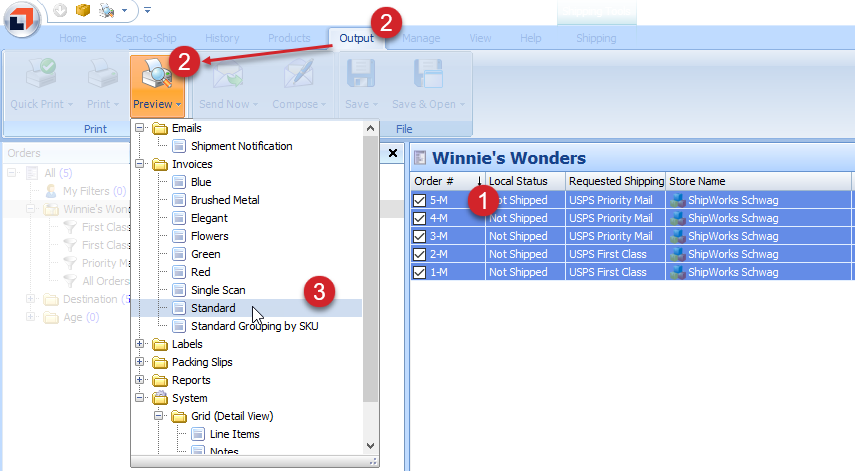Click the box package icon in quick access toolbar
The image size is (855, 471).
coord(83,10)
